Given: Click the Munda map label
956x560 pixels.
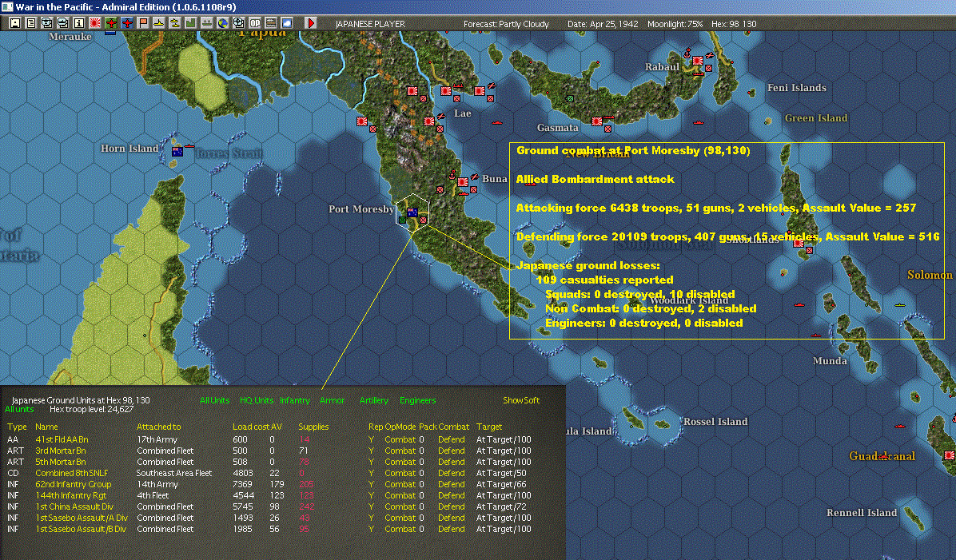Looking at the screenshot, I should tap(830, 361).
